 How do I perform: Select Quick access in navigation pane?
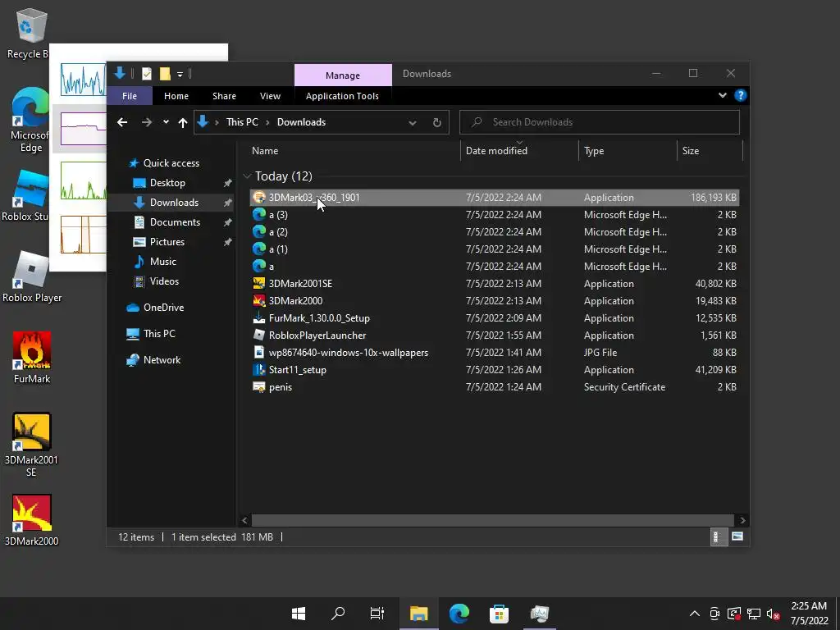coord(171,163)
